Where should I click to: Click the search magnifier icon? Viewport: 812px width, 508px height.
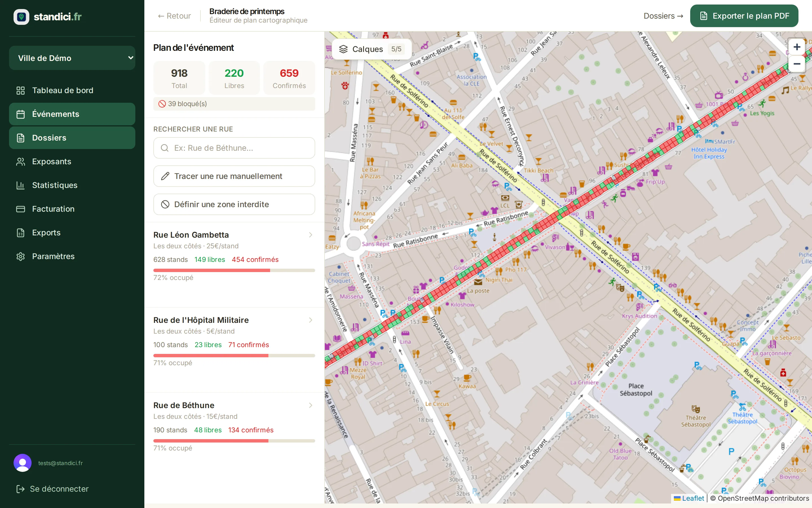coord(164,148)
